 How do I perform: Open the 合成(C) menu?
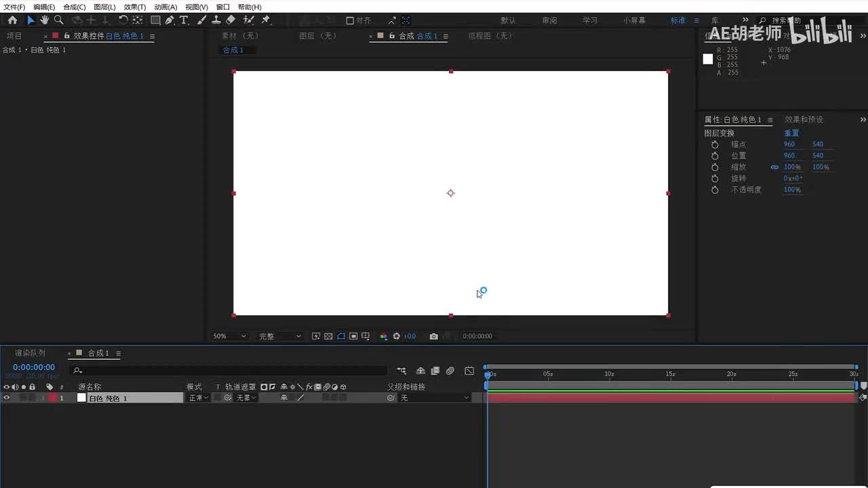[x=75, y=7]
